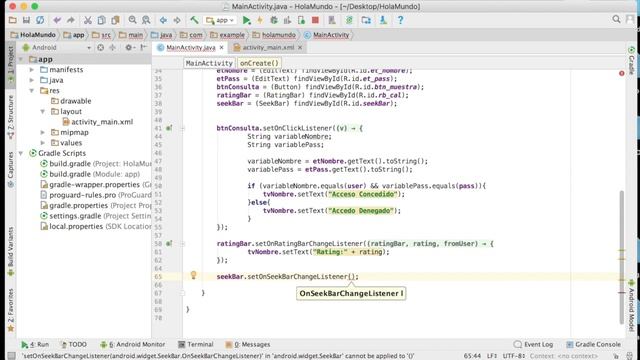Click the Make Project hammer icon
Image resolution: width=640 pixels, height=360 pixels.
coord(194,20)
